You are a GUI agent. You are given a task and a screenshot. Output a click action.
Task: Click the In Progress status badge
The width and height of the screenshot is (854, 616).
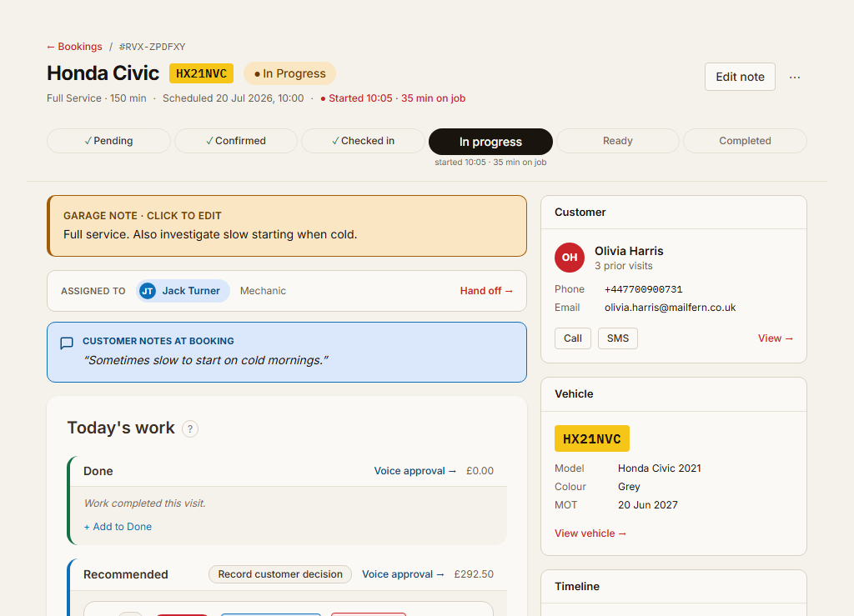pyautogui.click(x=289, y=73)
